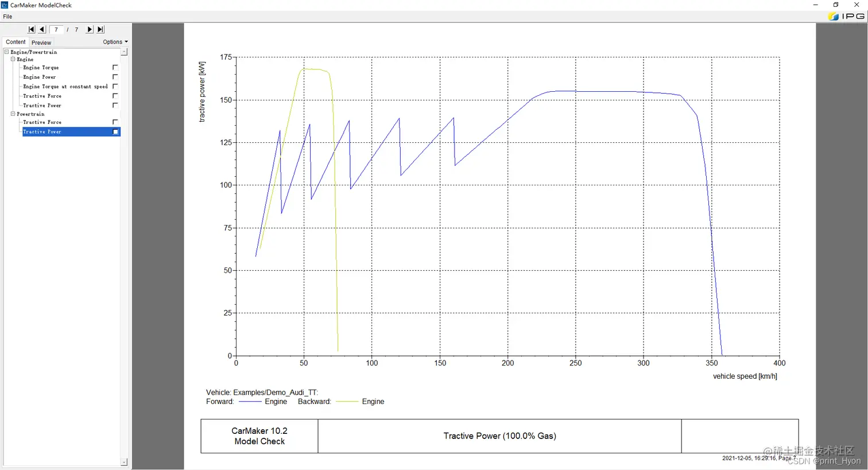Toggle the Engine Power checkbox
The height and width of the screenshot is (470, 868).
[115, 76]
